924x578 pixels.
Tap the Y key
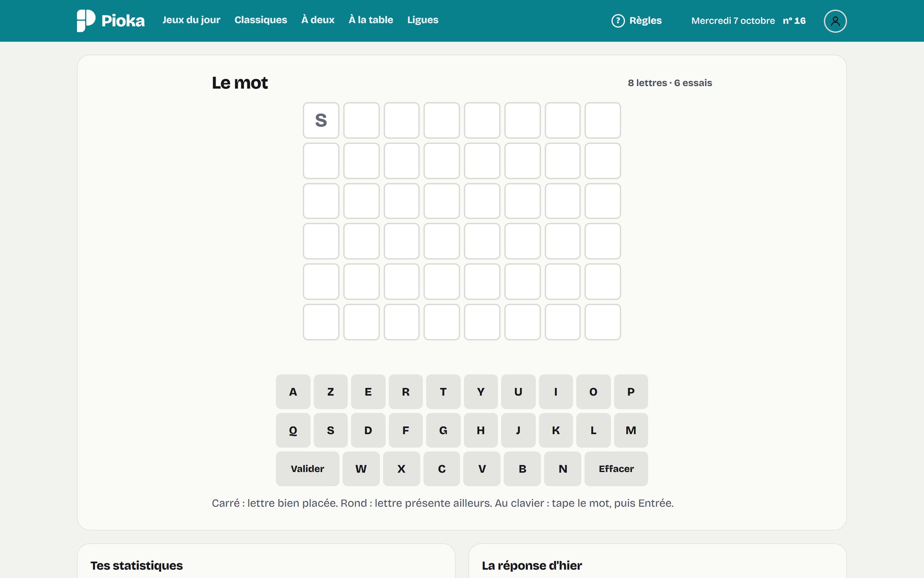pyautogui.click(x=480, y=391)
